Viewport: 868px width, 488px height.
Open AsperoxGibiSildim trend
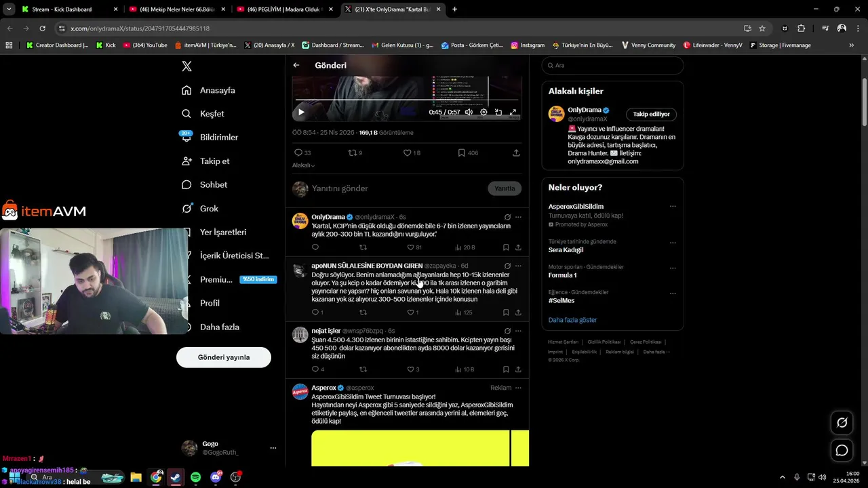pyautogui.click(x=576, y=206)
